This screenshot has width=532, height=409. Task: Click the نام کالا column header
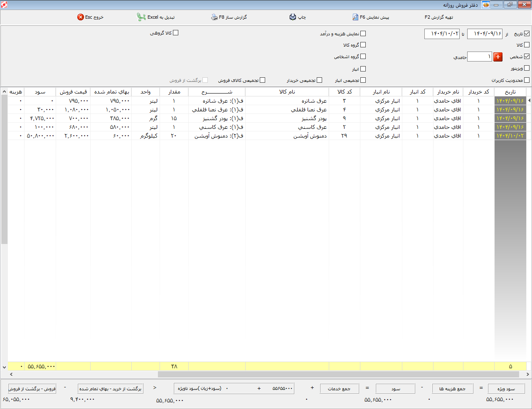tap(287, 92)
